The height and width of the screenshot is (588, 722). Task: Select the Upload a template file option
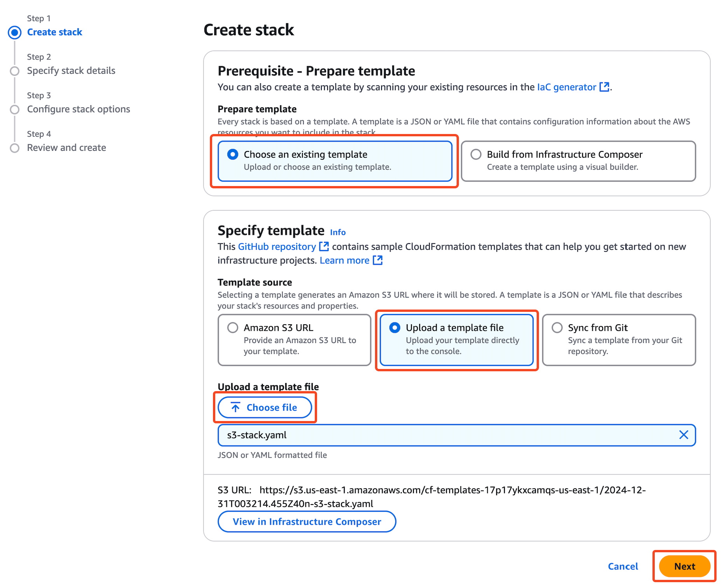[395, 328]
